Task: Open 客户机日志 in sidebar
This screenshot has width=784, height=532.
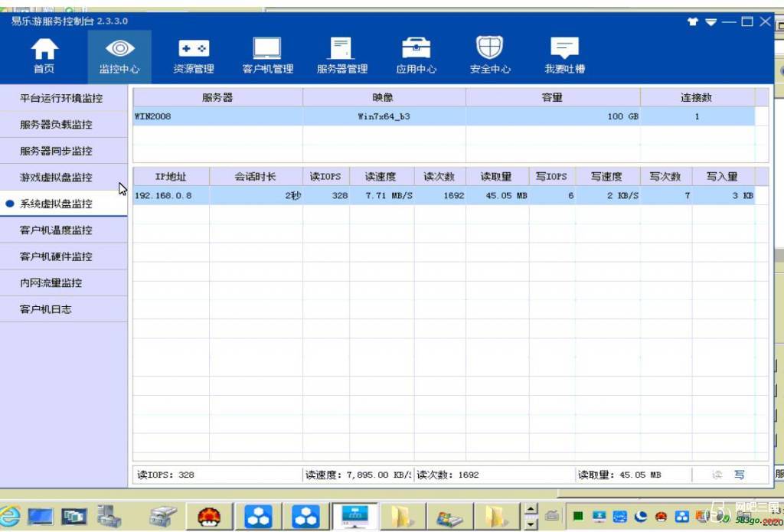Action: click(64, 309)
